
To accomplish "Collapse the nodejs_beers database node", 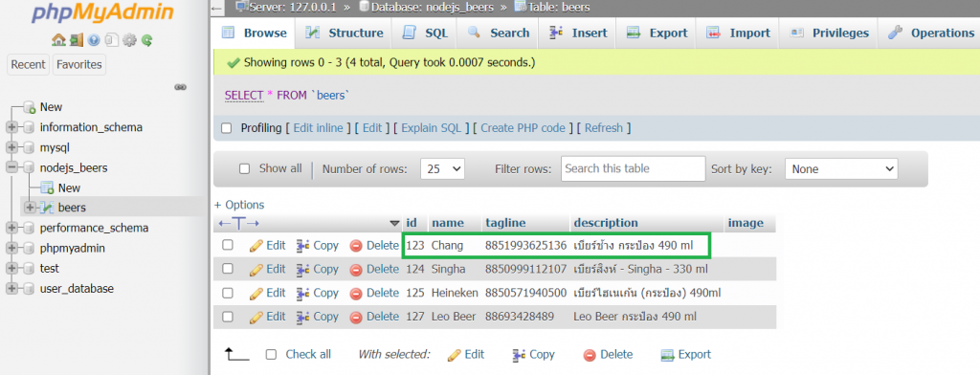I will point(11,167).
